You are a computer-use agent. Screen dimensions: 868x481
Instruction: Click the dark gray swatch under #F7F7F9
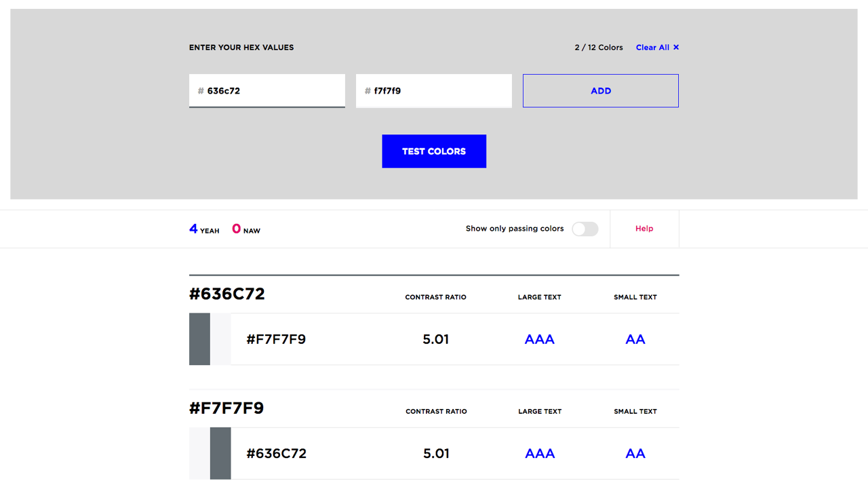pos(220,453)
